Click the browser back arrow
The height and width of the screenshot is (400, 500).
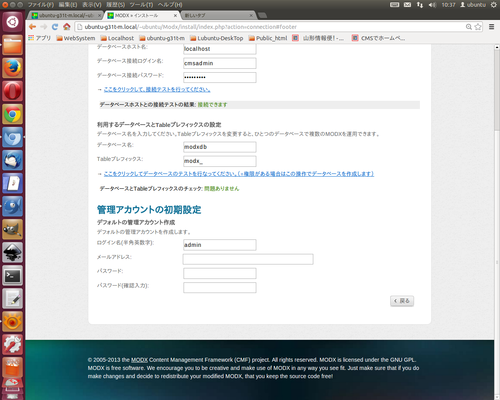32,27
